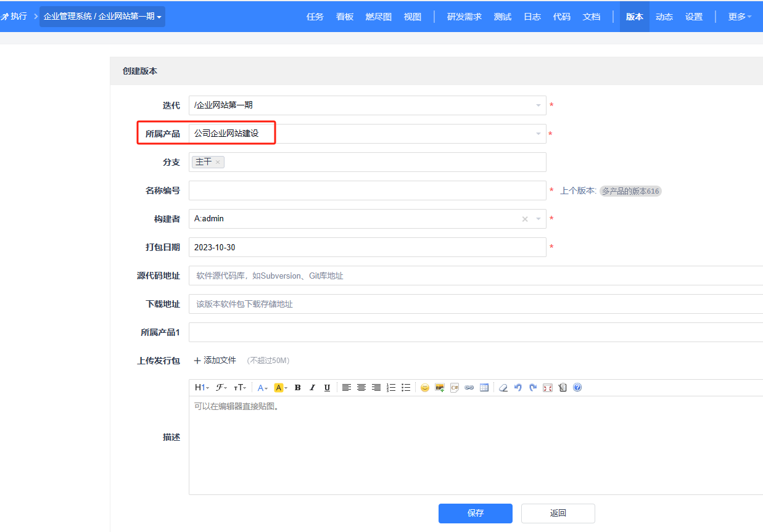
Task: Click the undo arrow in the editor
Action: [x=518, y=388]
